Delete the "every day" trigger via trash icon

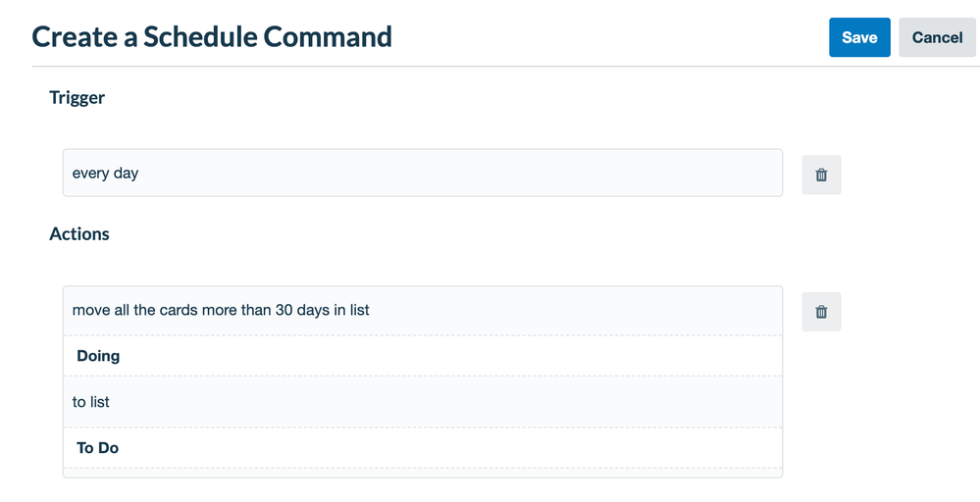click(821, 175)
